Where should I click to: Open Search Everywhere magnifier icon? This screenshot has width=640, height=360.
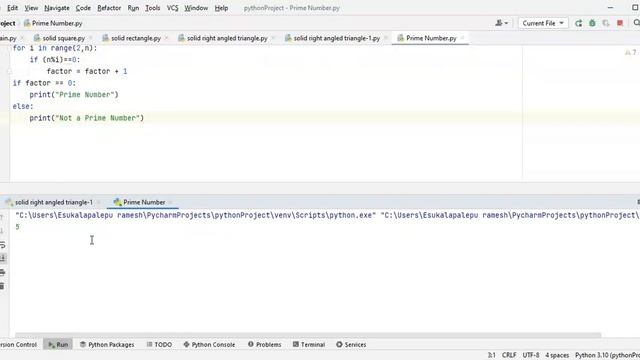pyautogui.click(x=636, y=23)
